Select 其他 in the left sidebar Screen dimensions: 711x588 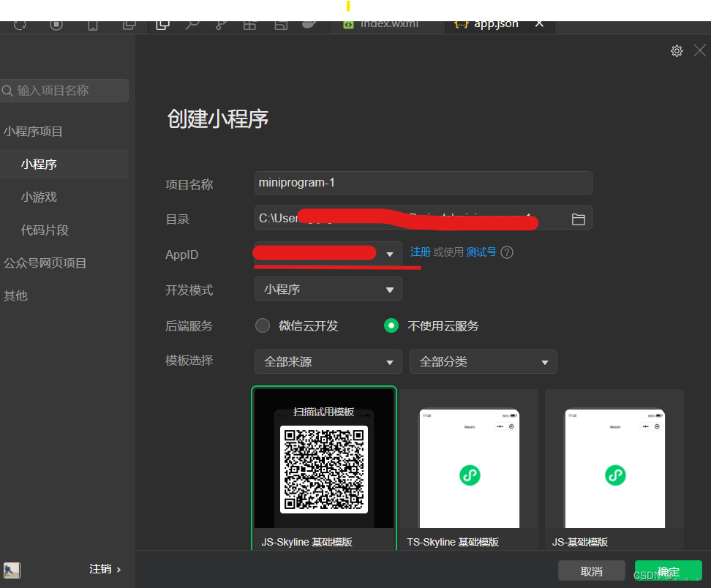[x=15, y=295]
